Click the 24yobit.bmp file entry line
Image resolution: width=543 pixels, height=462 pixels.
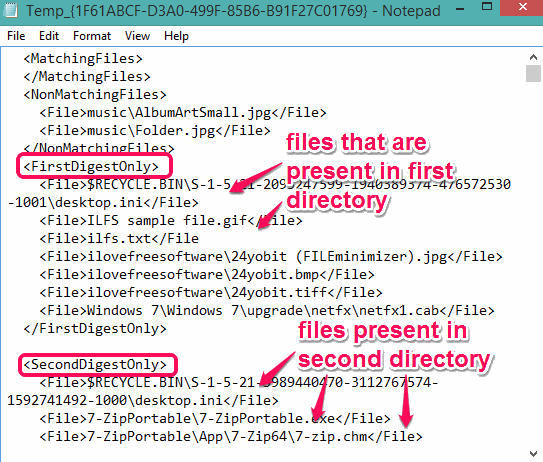tap(207, 275)
